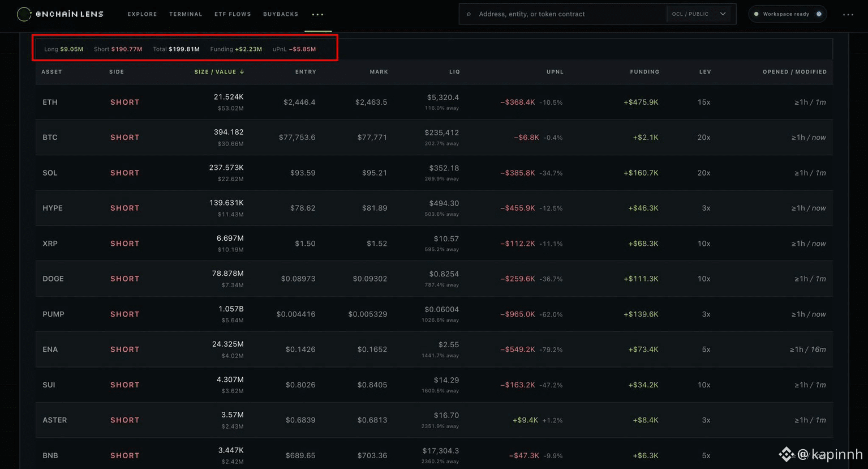This screenshot has width=868, height=469.
Task: Select the BTC asset row label
Action: 50,138
